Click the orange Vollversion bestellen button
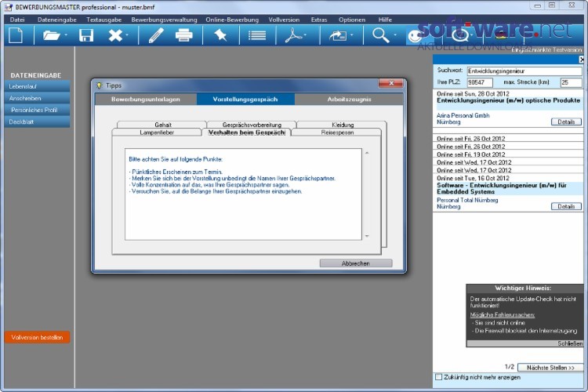 pos(37,337)
